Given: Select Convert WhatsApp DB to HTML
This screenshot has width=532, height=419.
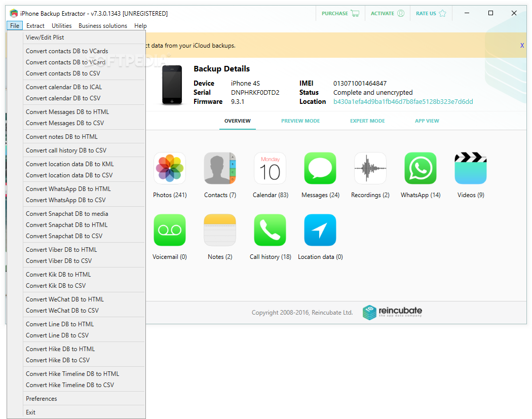Looking at the screenshot, I should click(84, 188).
